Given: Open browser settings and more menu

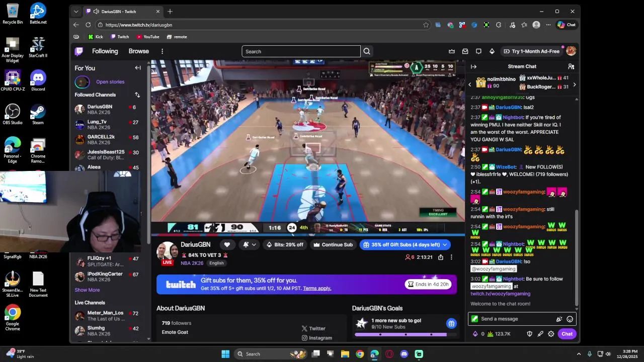Looking at the screenshot, I should pyautogui.click(x=548, y=25).
